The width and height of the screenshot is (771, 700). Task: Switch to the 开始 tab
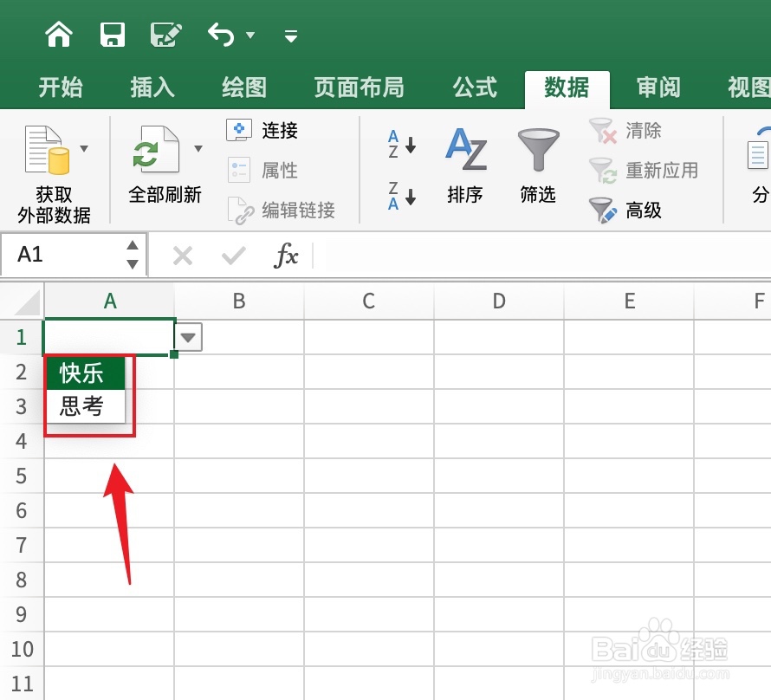pos(61,87)
